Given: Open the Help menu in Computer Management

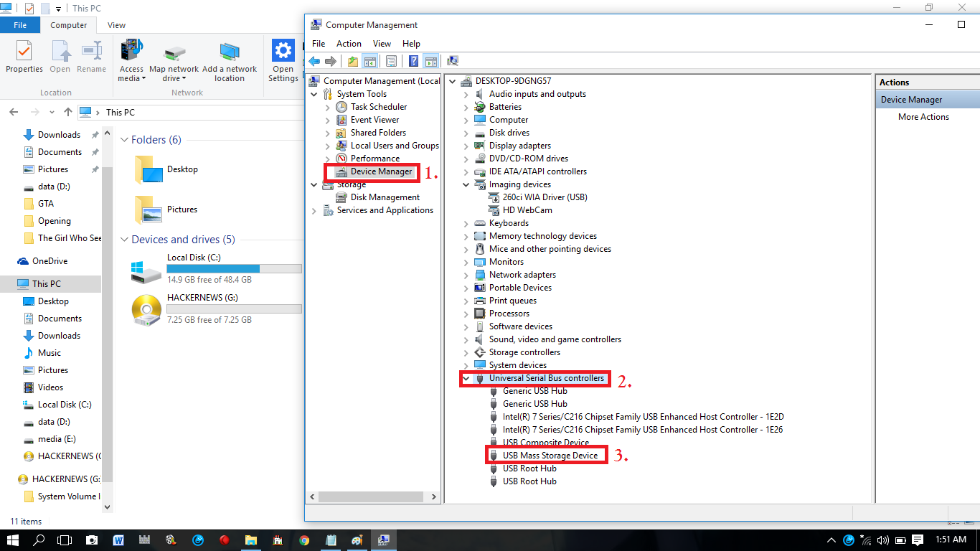Looking at the screenshot, I should click(x=411, y=44).
